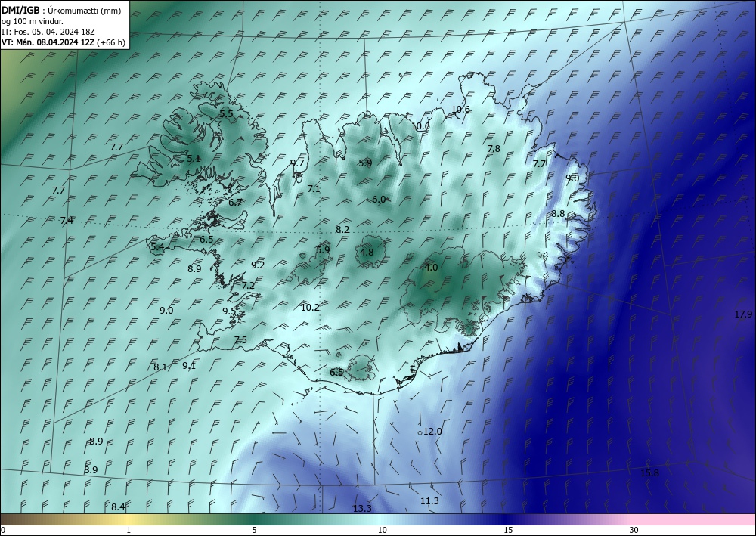Click the 7.5 value on the Reykjanes peninsula
This screenshot has width=756, height=536.
[x=240, y=340]
